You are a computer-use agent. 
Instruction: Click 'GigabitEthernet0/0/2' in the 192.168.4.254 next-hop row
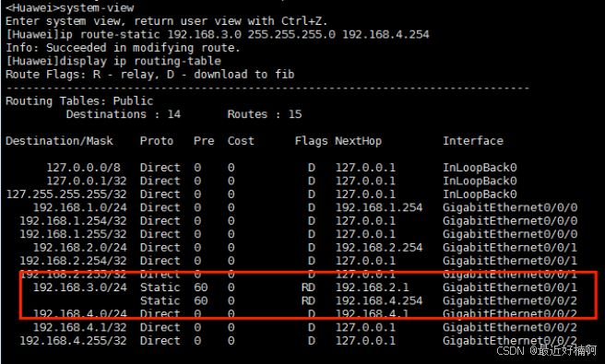pyautogui.click(x=510, y=300)
